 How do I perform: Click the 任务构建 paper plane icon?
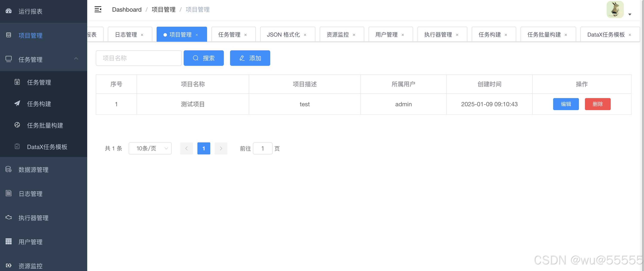click(x=17, y=104)
